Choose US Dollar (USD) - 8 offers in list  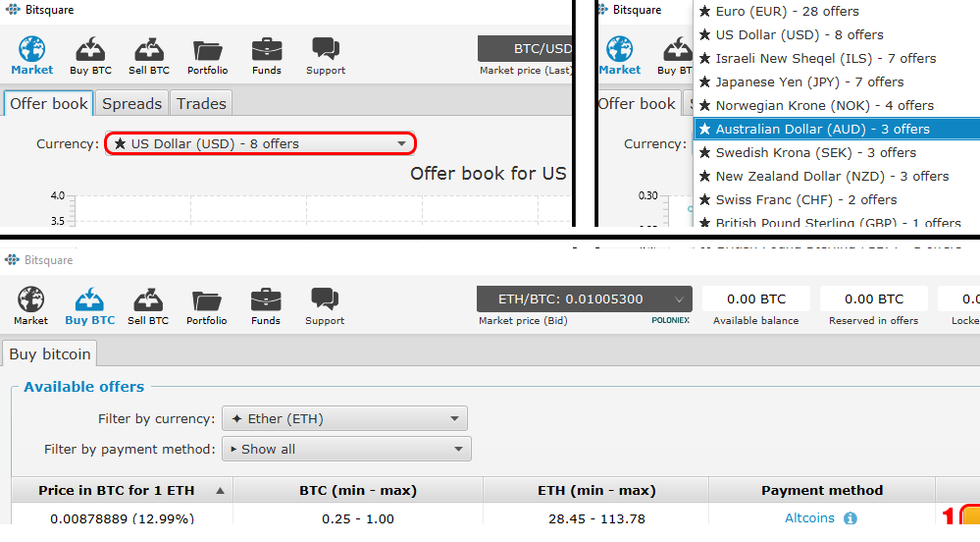click(837, 35)
